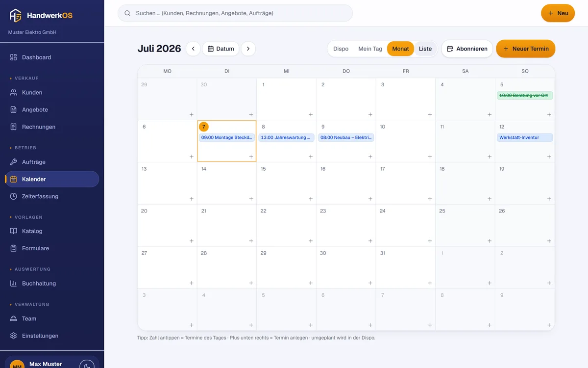
Task: Add appointment plus on July 16
Action: [x=370, y=199]
